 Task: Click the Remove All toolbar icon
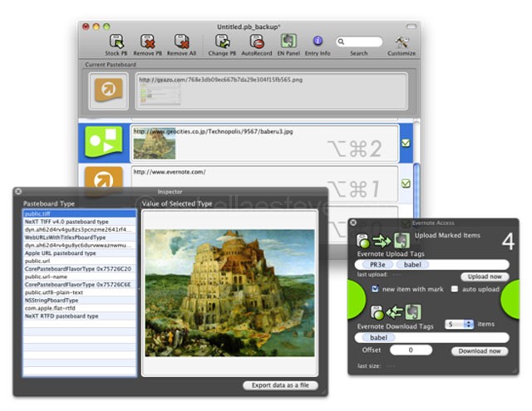tap(181, 42)
